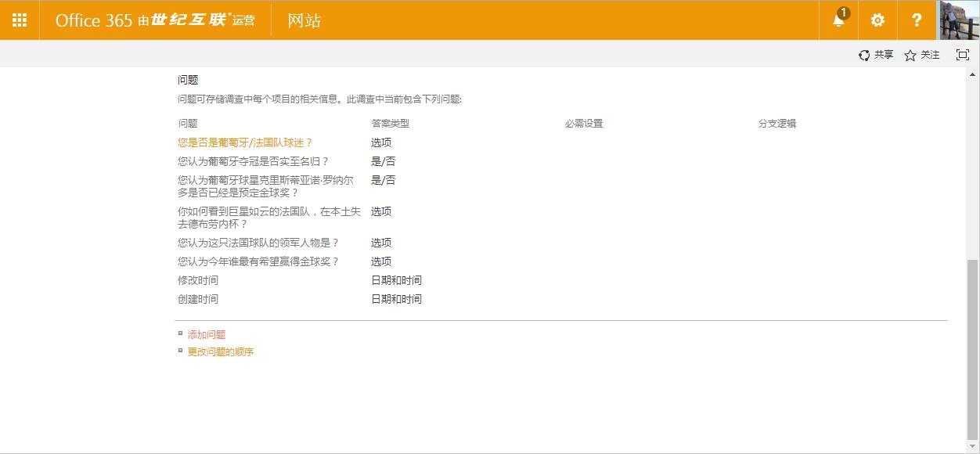Open the 添加问题 link to add a question

(x=206, y=334)
